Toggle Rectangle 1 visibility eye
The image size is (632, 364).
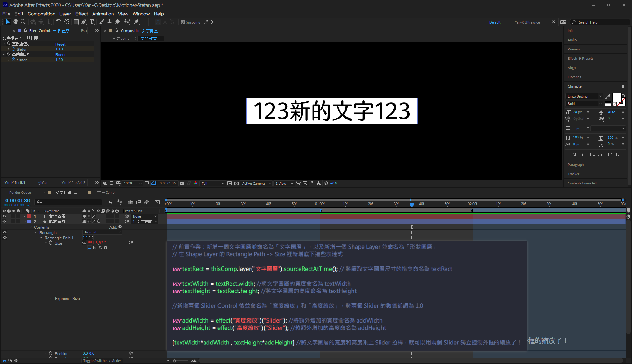pyautogui.click(x=4, y=232)
